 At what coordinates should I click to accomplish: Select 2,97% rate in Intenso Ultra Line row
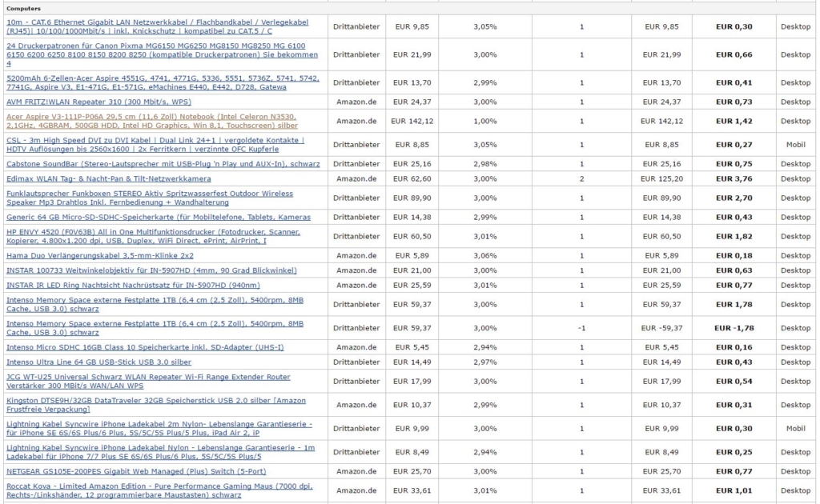[x=484, y=362]
